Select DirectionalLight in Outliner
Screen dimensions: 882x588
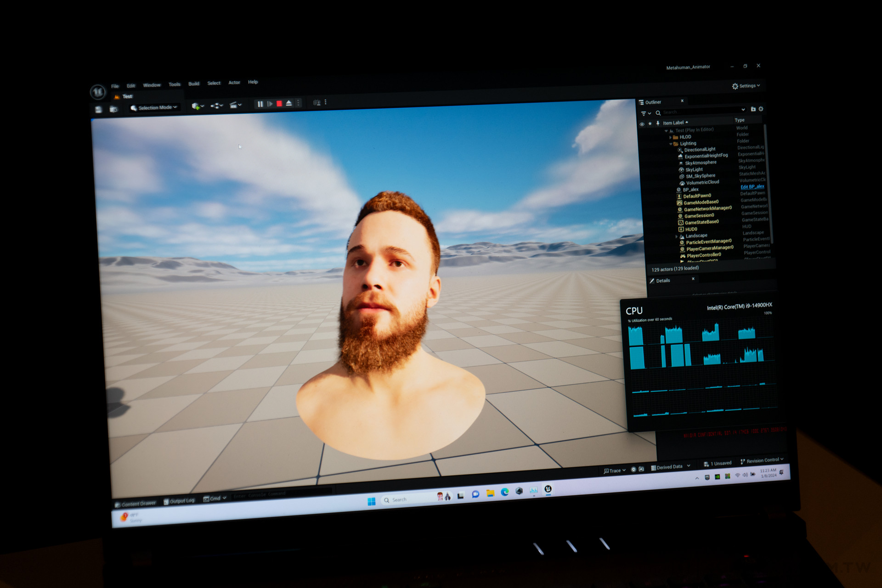tap(700, 150)
